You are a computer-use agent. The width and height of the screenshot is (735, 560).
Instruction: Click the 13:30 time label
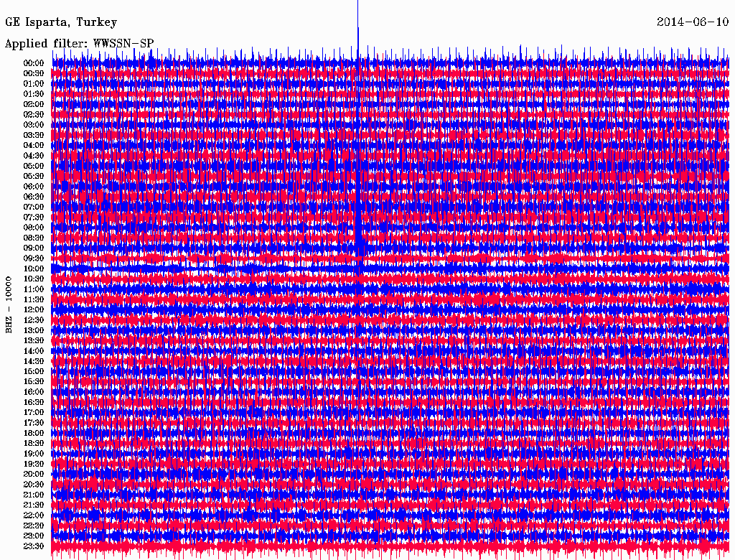(x=34, y=340)
